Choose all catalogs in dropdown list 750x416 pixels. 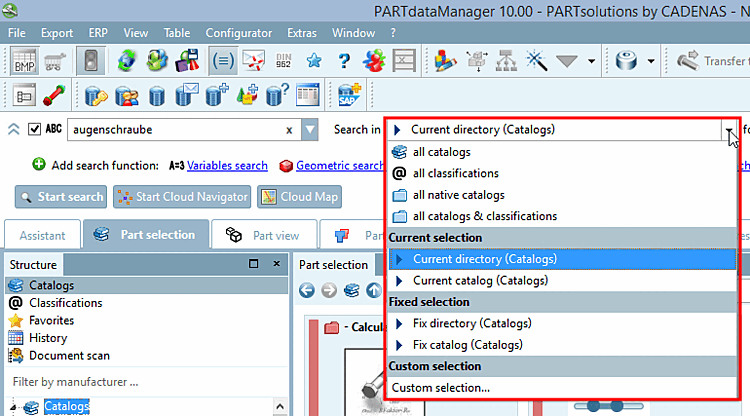(562, 152)
